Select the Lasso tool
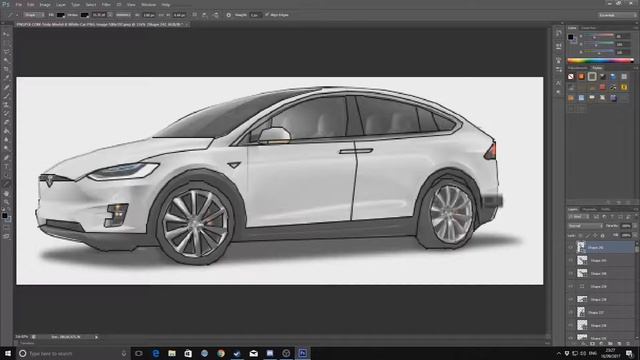 [6, 52]
